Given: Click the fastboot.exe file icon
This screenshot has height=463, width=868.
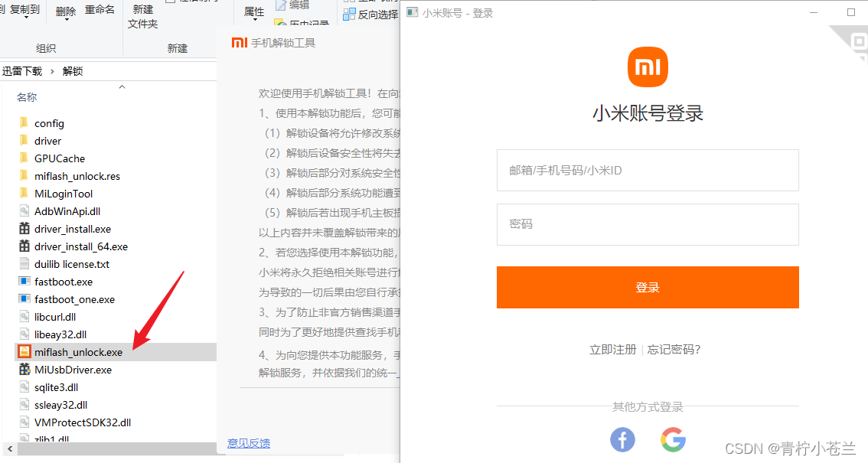Looking at the screenshot, I should (24, 282).
